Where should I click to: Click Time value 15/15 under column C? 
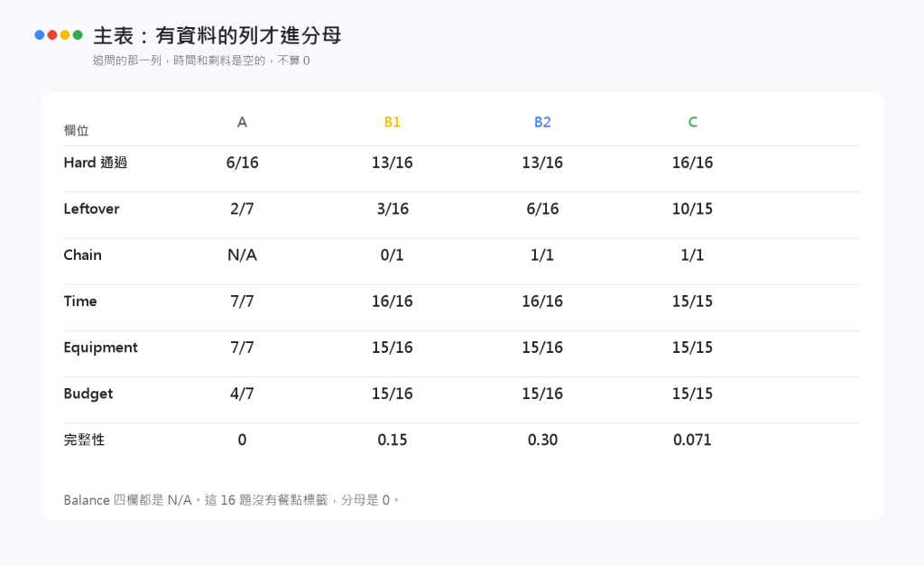[x=693, y=302]
